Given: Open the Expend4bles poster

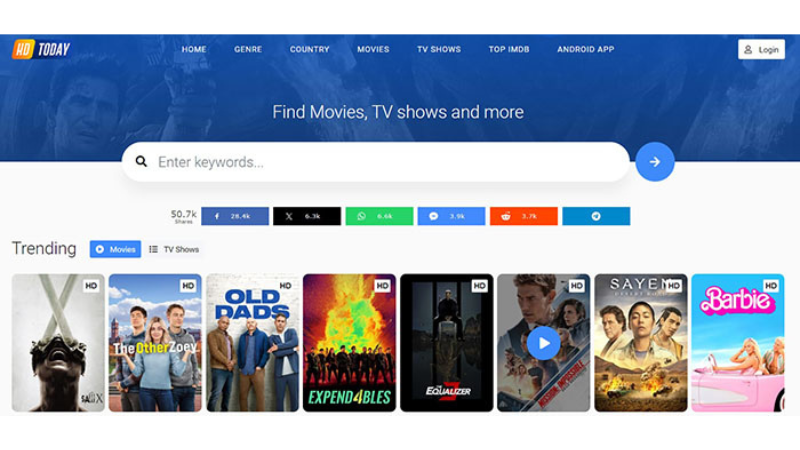Looking at the screenshot, I should (349, 343).
